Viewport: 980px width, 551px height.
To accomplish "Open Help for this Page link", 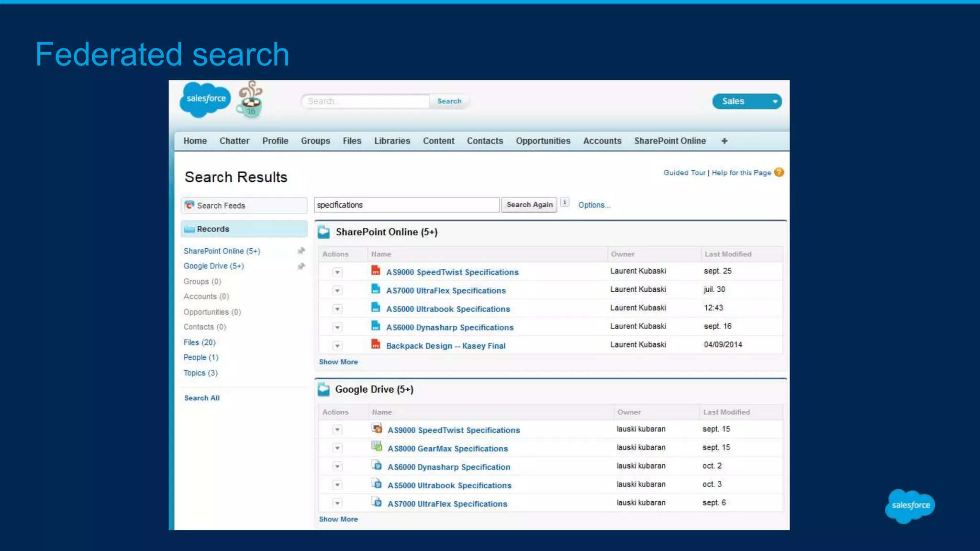I will 741,173.
